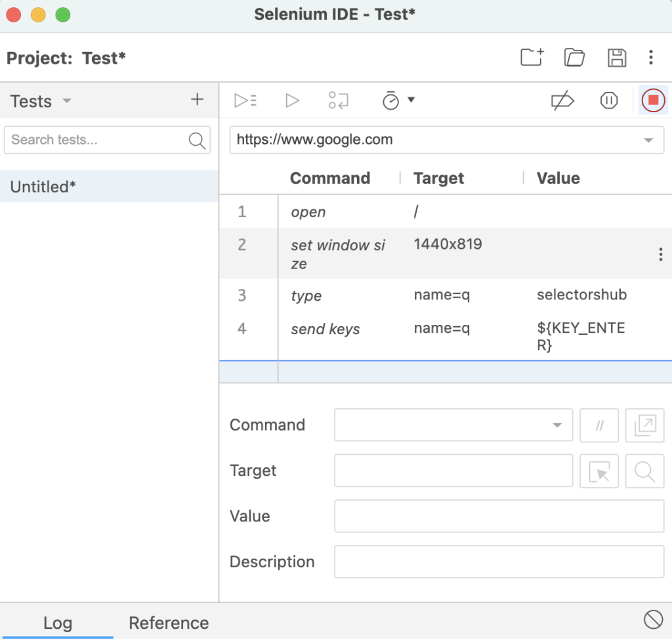Toggle disable all breakpoints
Screen dimensions: 672x640
563,100
